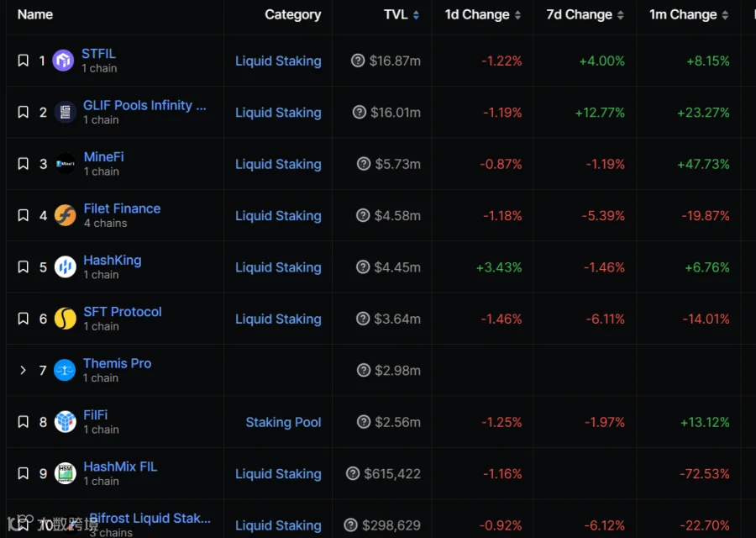The image size is (756, 538).
Task: Click the $615,422 TVL value
Action: coord(392,474)
